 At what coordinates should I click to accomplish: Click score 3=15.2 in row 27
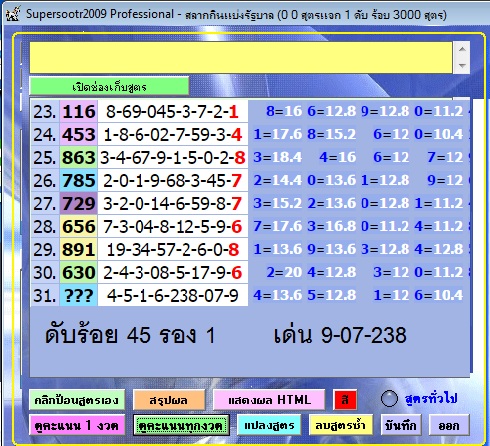(278, 203)
